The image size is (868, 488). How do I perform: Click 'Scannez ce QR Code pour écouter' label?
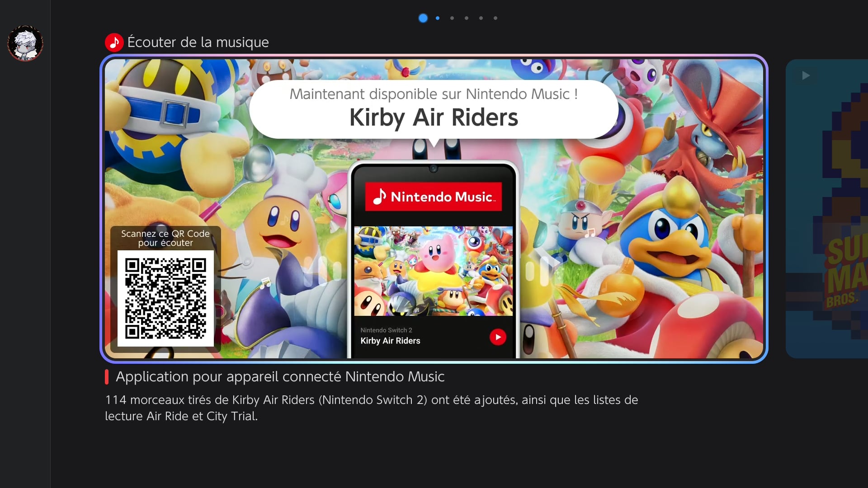point(165,238)
